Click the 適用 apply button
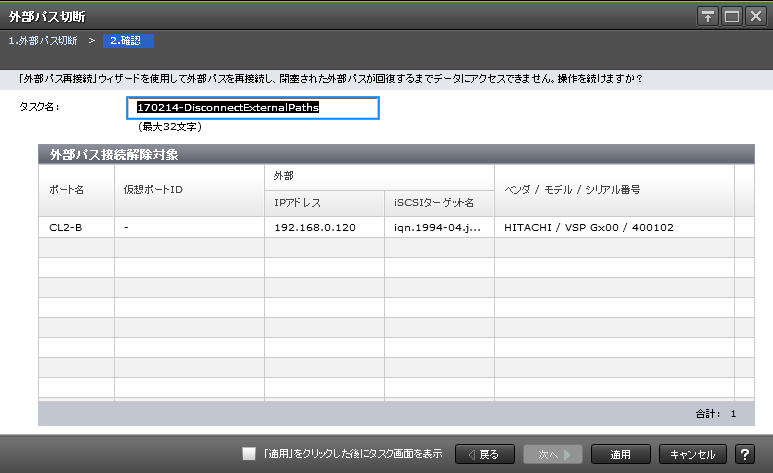 point(621,454)
